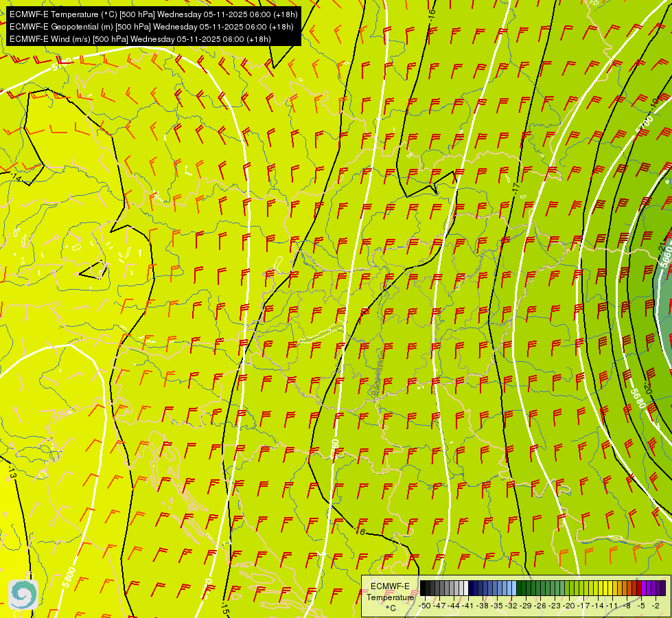This screenshot has width=672, height=618.
Task: Select the Temperature 500 hPa title line
Action: [154, 14]
